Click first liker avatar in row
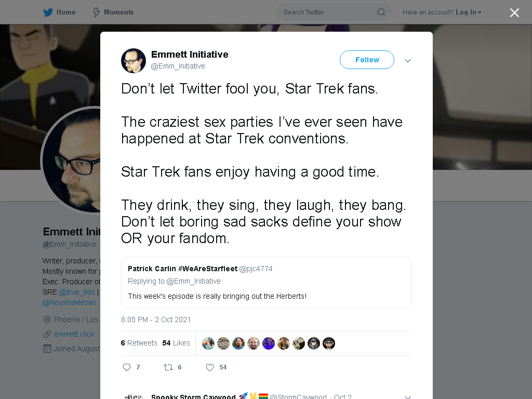 point(208,343)
